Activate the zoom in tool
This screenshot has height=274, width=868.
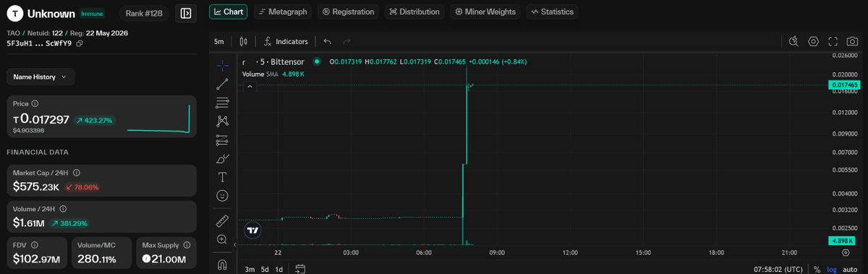pos(222,239)
